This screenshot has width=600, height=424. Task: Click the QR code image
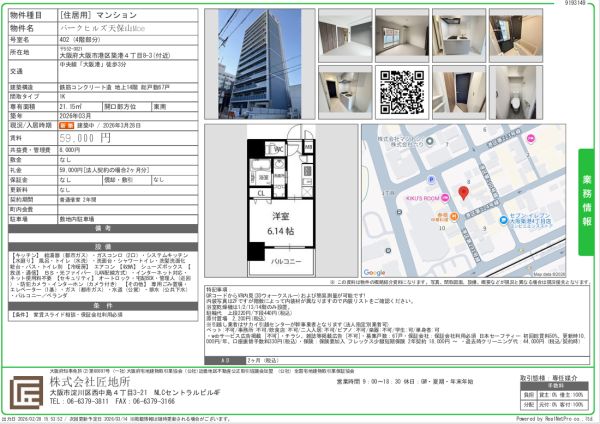click(402, 92)
